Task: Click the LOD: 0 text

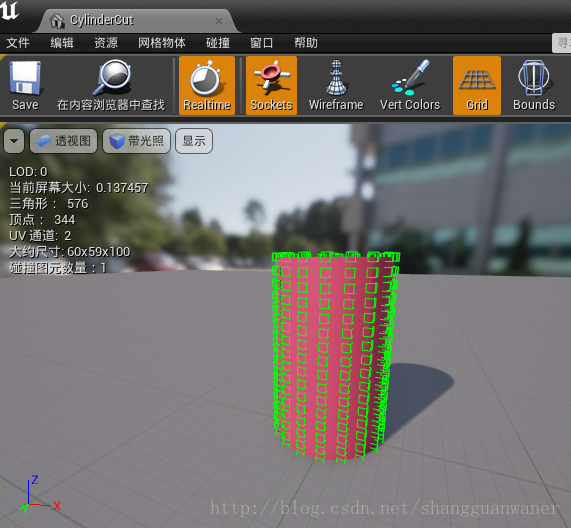Action: (x=28, y=172)
